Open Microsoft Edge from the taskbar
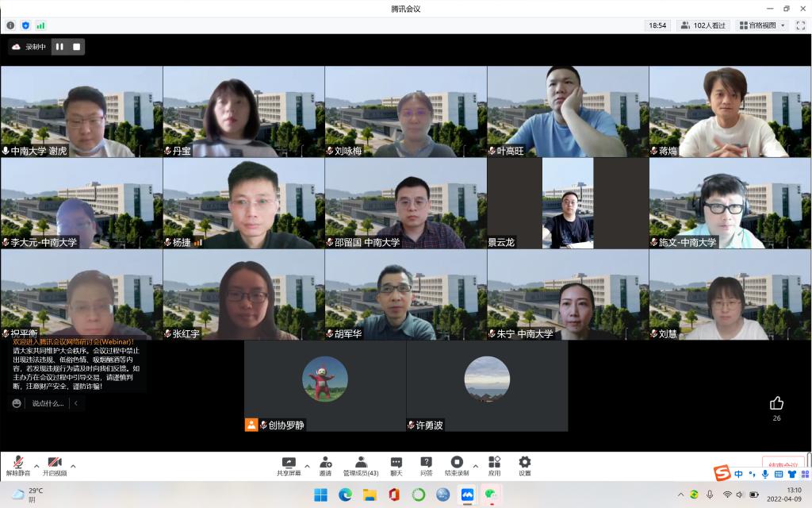 [x=345, y=495]
